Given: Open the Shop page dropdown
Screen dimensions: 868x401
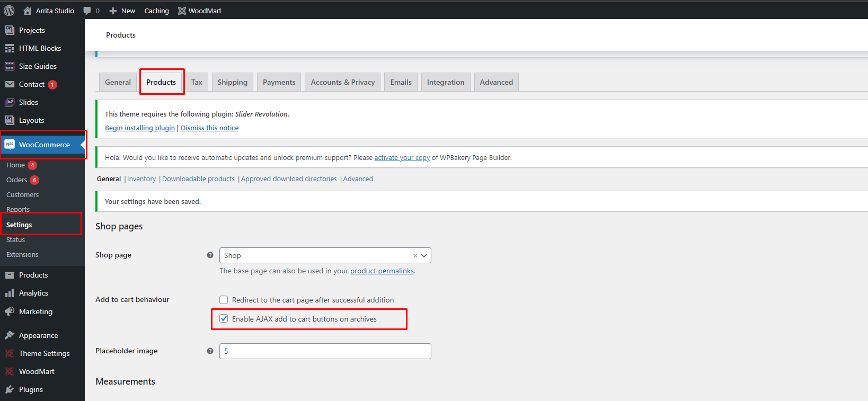Looking at the screenshot, I should tap(325, 255).
